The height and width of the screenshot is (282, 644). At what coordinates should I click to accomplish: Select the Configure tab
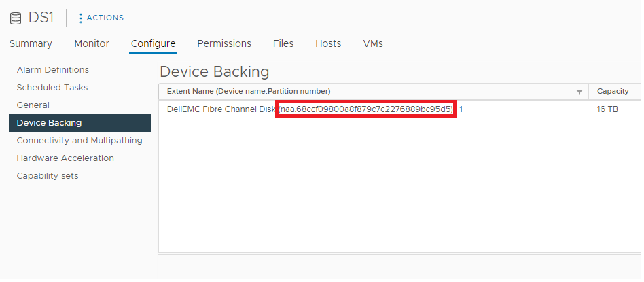point(154,43)
